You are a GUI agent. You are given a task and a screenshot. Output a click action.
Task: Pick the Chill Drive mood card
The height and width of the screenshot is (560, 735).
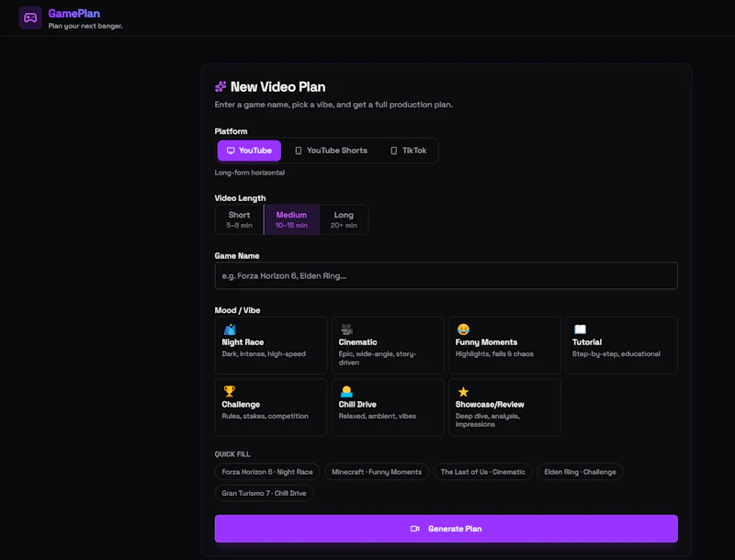pos(388,408)
